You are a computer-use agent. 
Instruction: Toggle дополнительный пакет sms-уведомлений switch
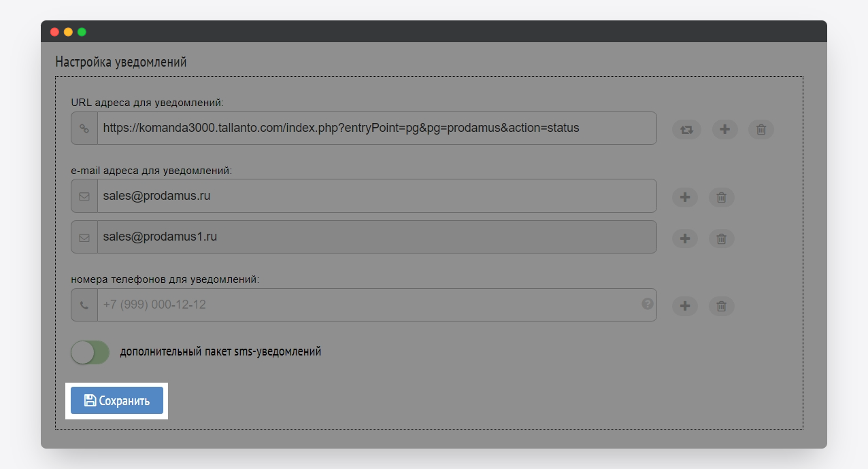[90, 352]
